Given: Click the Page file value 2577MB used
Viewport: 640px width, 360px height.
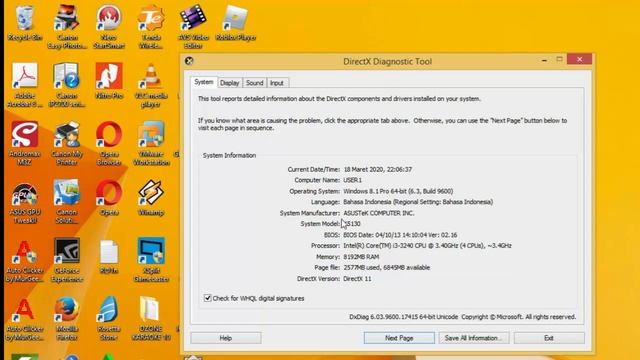Looking at the screenshot, I should pos(387,268).
